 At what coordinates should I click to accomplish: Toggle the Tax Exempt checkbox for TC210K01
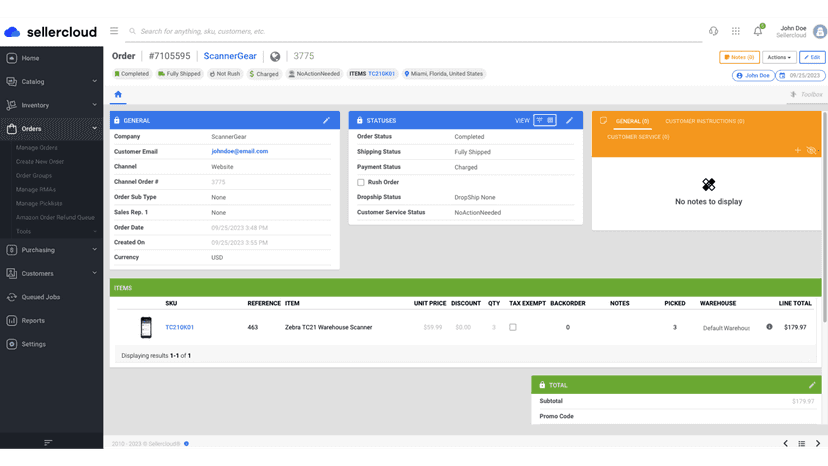pos(513,327)
